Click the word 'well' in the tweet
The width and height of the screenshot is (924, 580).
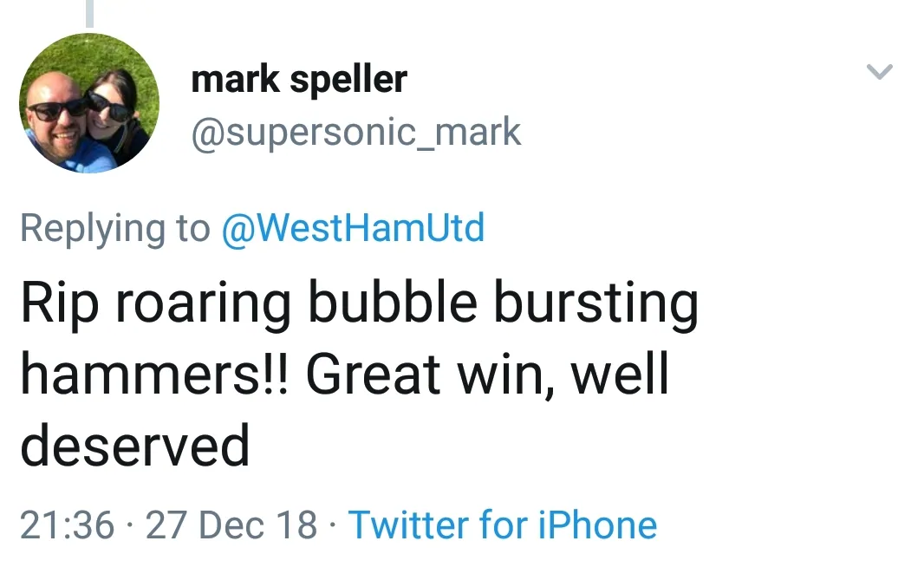619,374
